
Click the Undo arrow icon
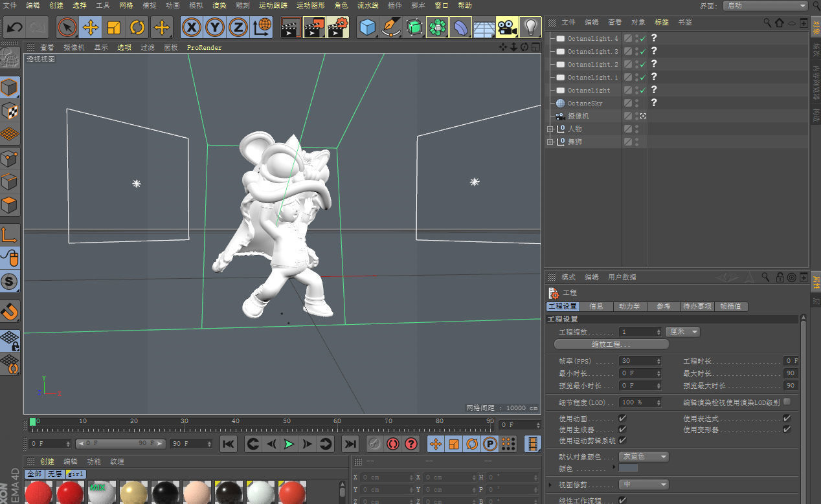point(15,28)
